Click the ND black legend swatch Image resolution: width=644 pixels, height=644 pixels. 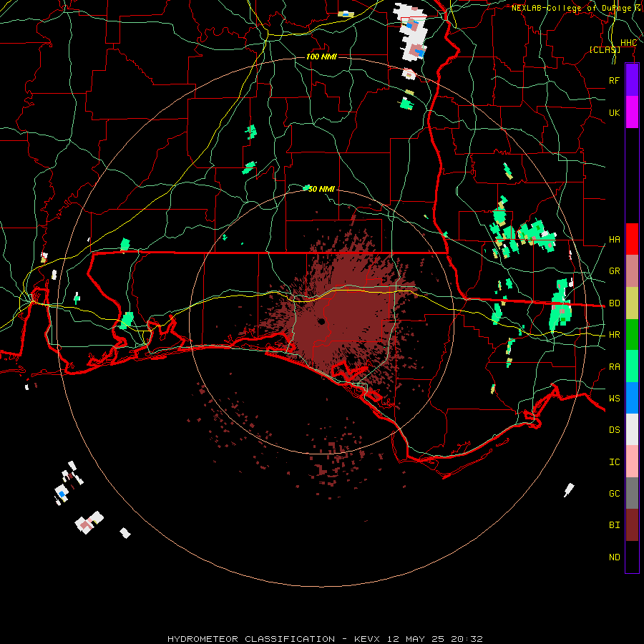tap(632, 557)
